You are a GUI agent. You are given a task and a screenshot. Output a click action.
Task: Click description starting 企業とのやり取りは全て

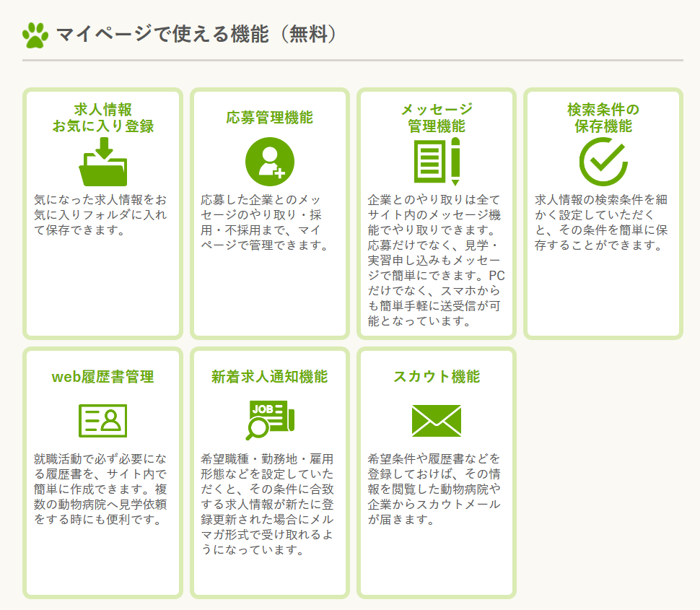[436, 261]
